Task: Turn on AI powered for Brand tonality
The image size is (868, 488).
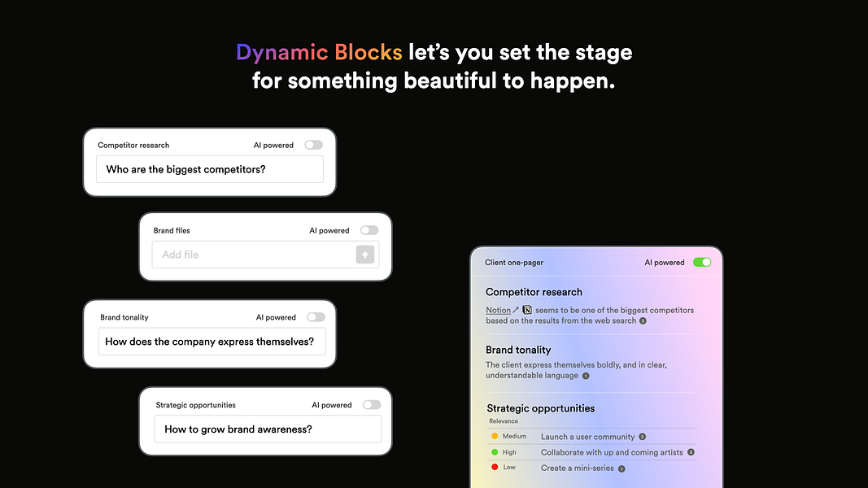Action: pyautogui.click(x=316, y=317)
